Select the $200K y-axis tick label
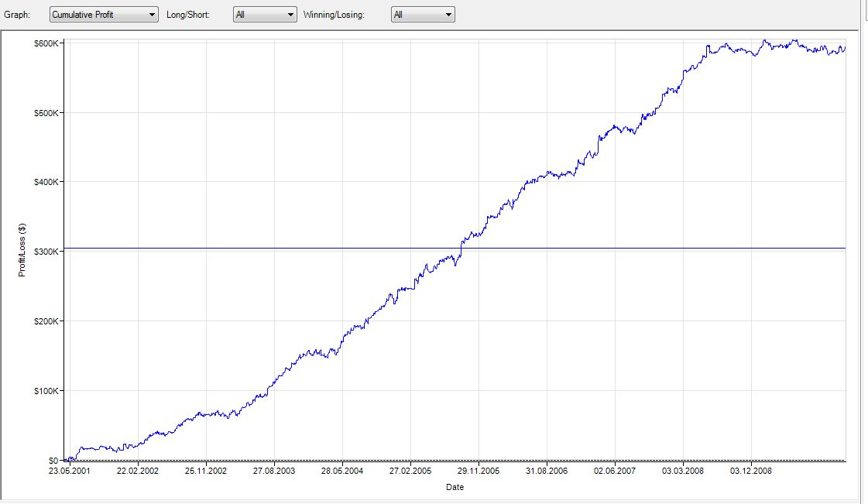The image size is (868, 504). click(x=45, y=321)
